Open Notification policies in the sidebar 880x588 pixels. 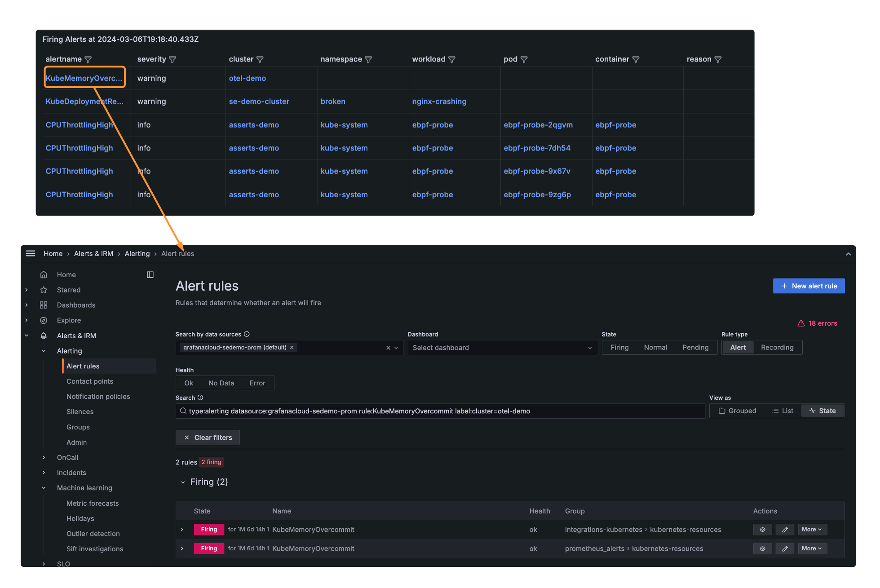[x=98, y=396]
